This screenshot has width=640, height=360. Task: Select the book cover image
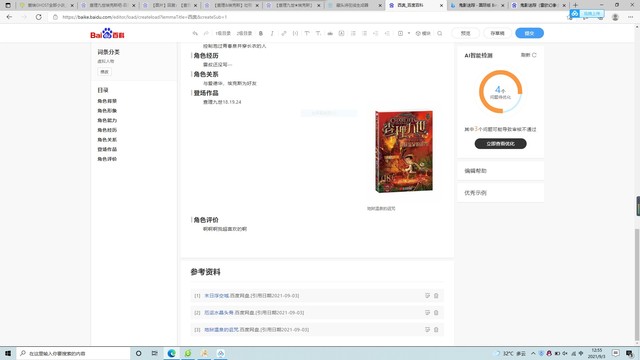pos(404,151)
